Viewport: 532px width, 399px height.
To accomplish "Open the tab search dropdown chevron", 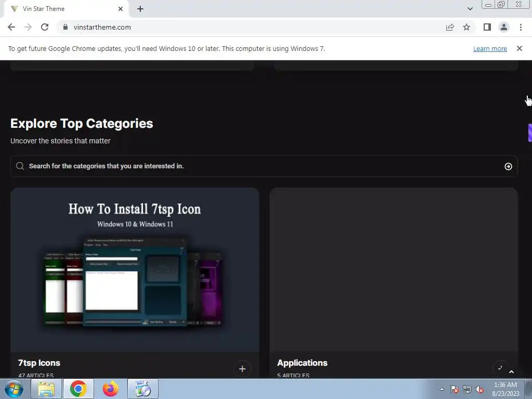I will coord(470,9).
